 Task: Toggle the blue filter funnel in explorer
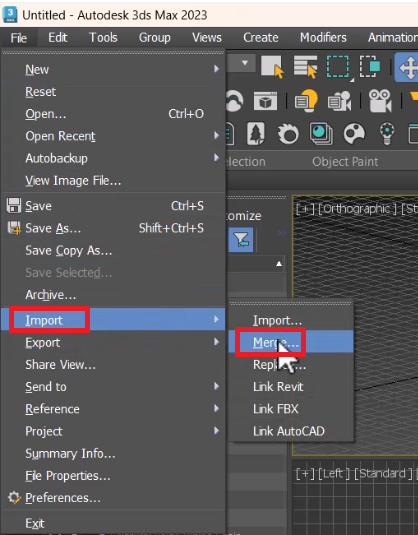(x=241, y=240)
